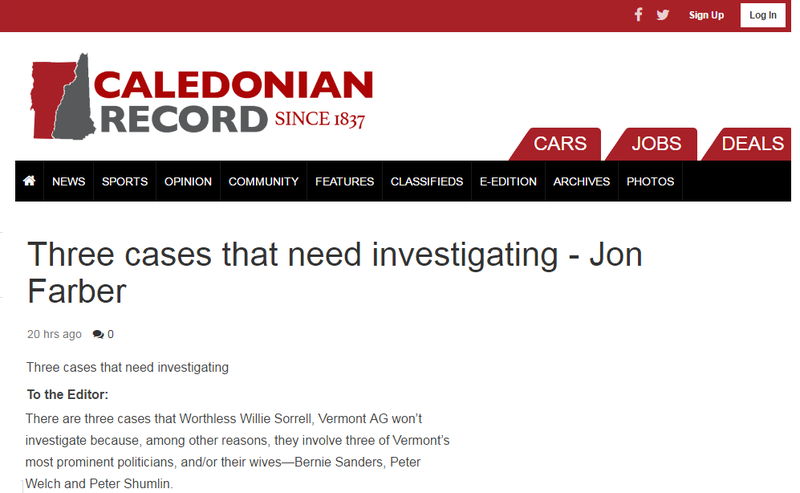This screenshot has height=493, width=800.
Task: Switch to the Cars tab
Action: [x=557, y=144]
